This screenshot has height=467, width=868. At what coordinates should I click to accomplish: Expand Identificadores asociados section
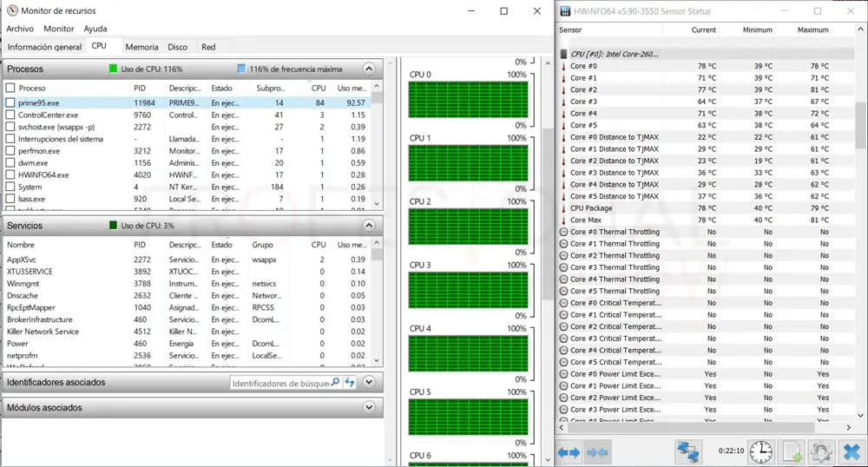[x=369, y=382]
